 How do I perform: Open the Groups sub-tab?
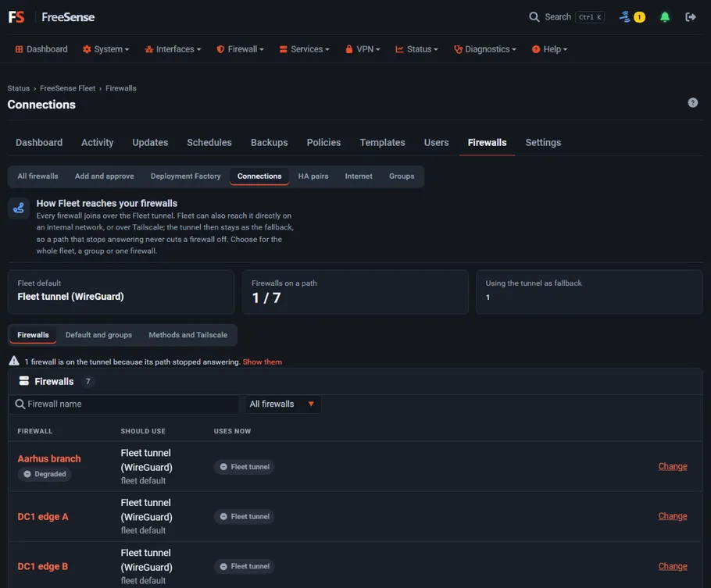[x=402, y=176]
